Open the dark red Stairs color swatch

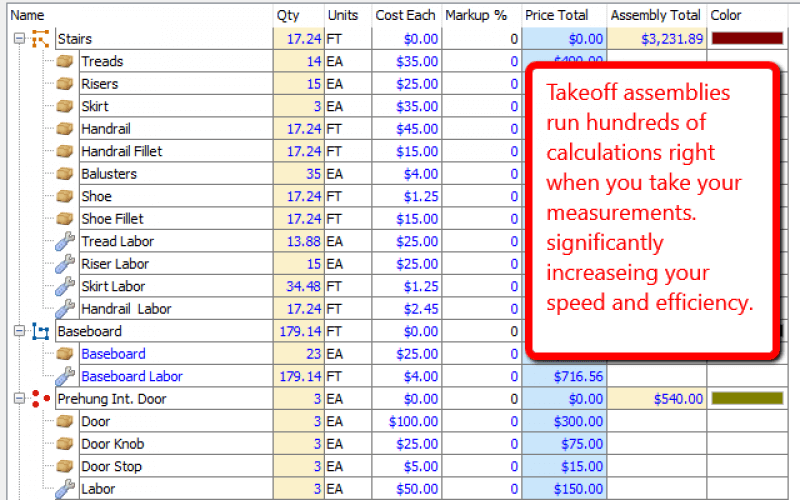[x=747, y=38]
